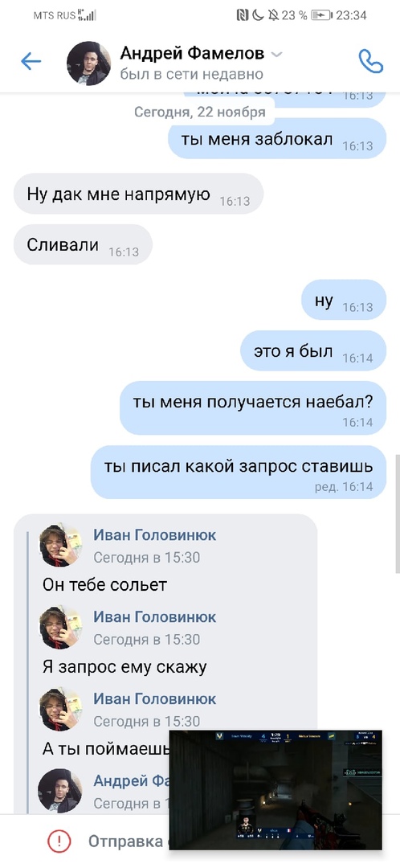400x868 pixels.
Task: Tap the back arrow icon
Action: (31, 61)
